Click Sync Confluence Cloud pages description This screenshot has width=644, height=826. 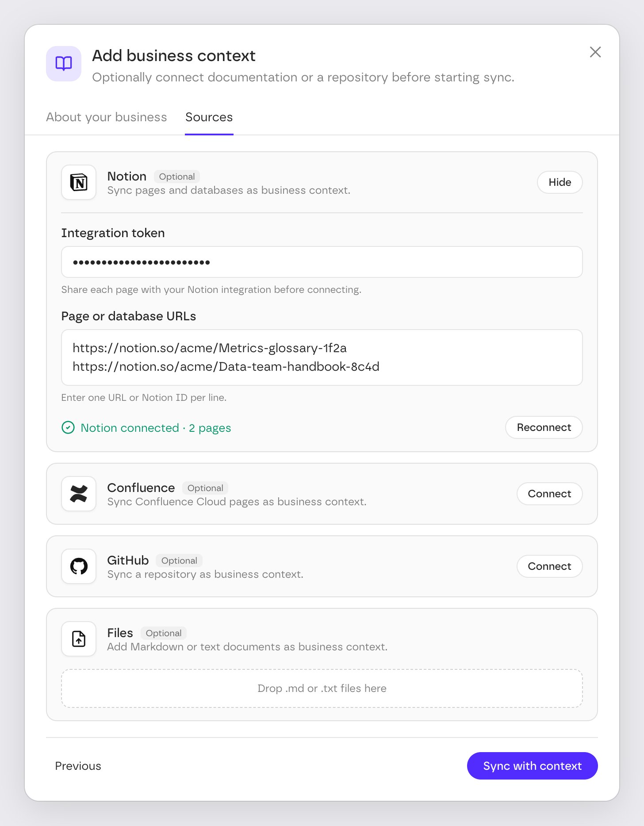[237, 502]
